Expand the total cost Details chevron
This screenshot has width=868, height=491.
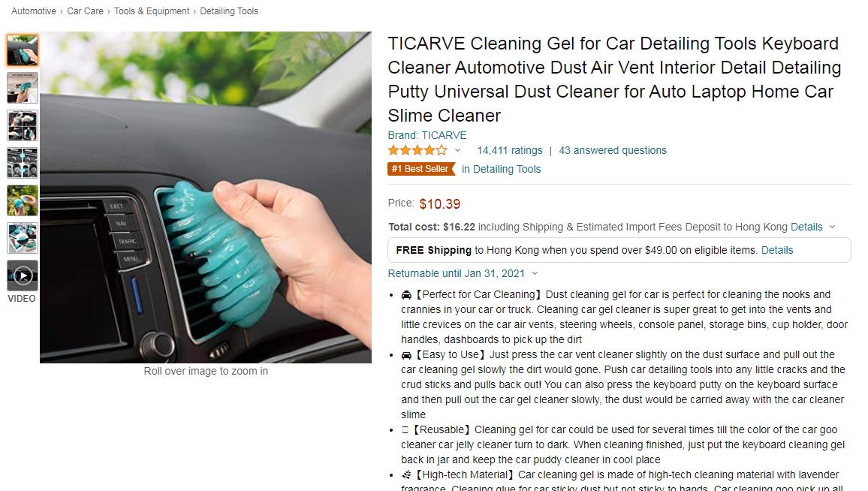(832, 227)
